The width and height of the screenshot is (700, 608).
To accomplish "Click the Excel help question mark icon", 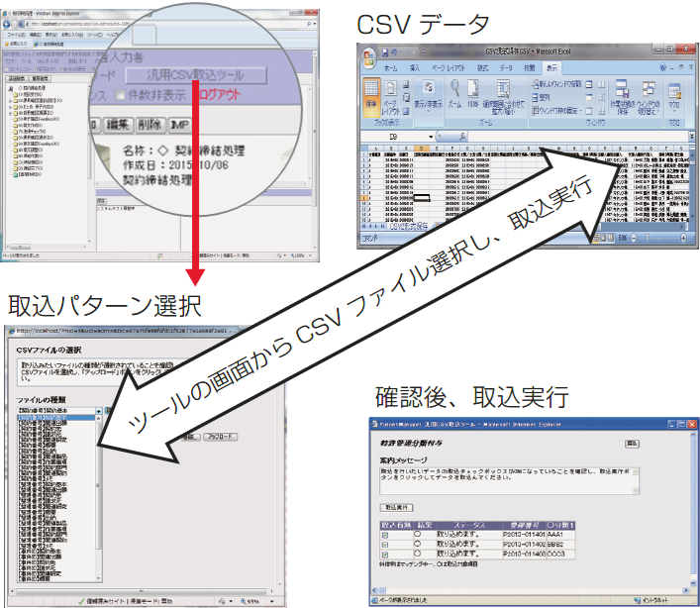I will pos(662,68).
